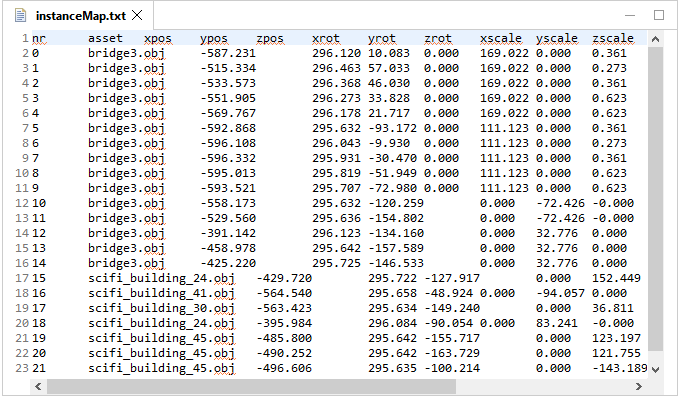This screenshot has width=678, height=396.
Task: Click the vertical scrollbar thumb
Action: click(655, 199)
